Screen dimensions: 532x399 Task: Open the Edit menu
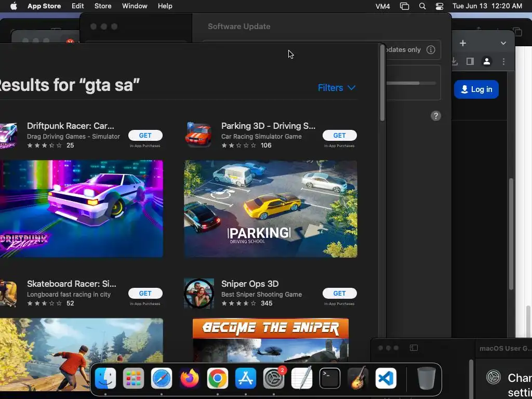(78, 6)
